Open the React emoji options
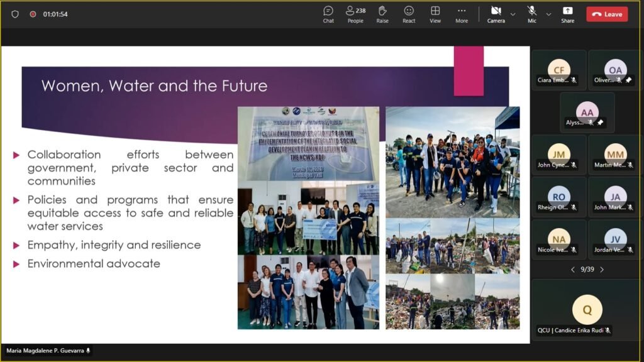The image size is (644, 362). click(x=409, y=14)
